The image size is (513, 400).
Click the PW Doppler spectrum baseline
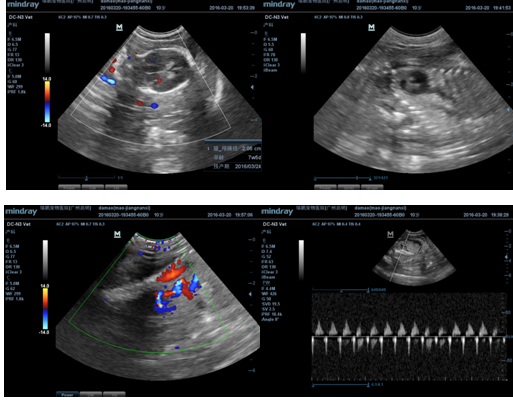click(409, 337)
